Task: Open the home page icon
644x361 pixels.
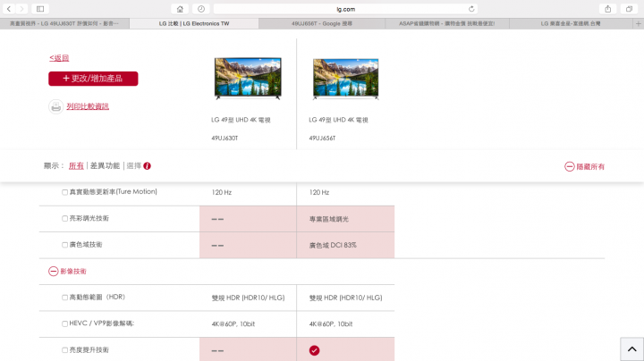Action: pos(180,9)
